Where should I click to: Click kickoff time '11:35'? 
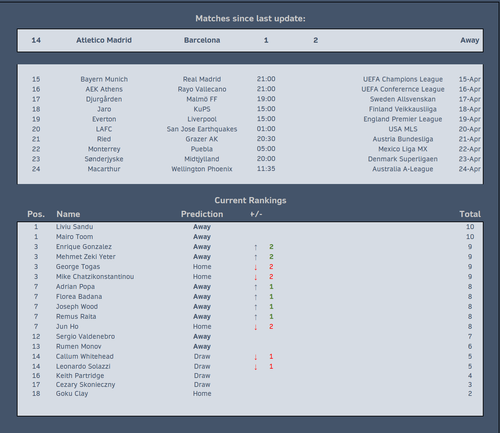click(266, 169)
